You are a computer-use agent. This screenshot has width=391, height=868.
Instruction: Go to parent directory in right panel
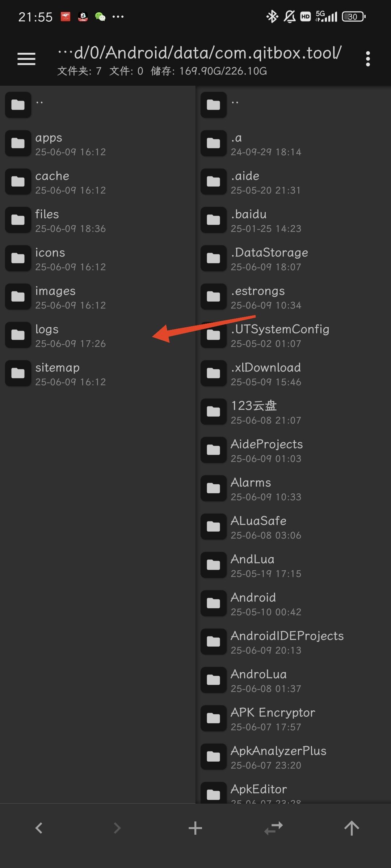294,105
